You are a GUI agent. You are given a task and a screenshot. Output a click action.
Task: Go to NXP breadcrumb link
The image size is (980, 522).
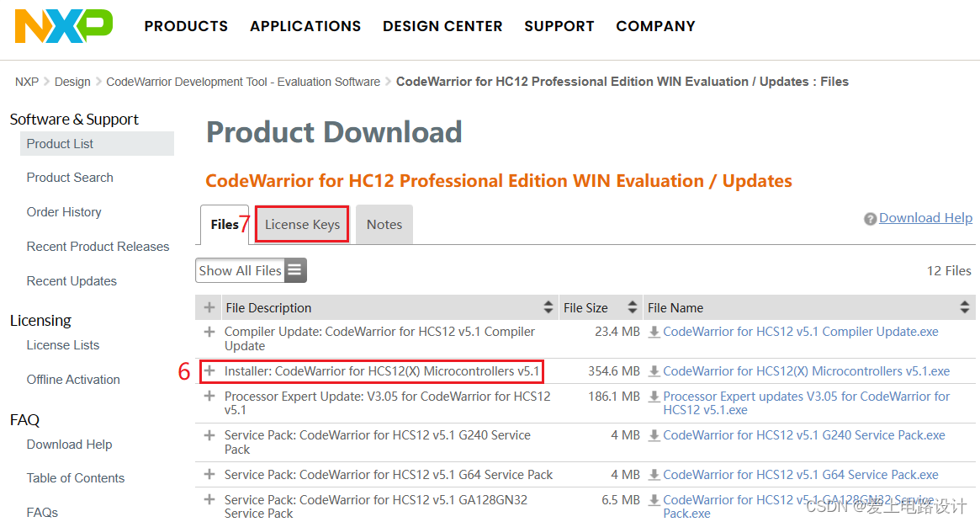coord(27,82)
